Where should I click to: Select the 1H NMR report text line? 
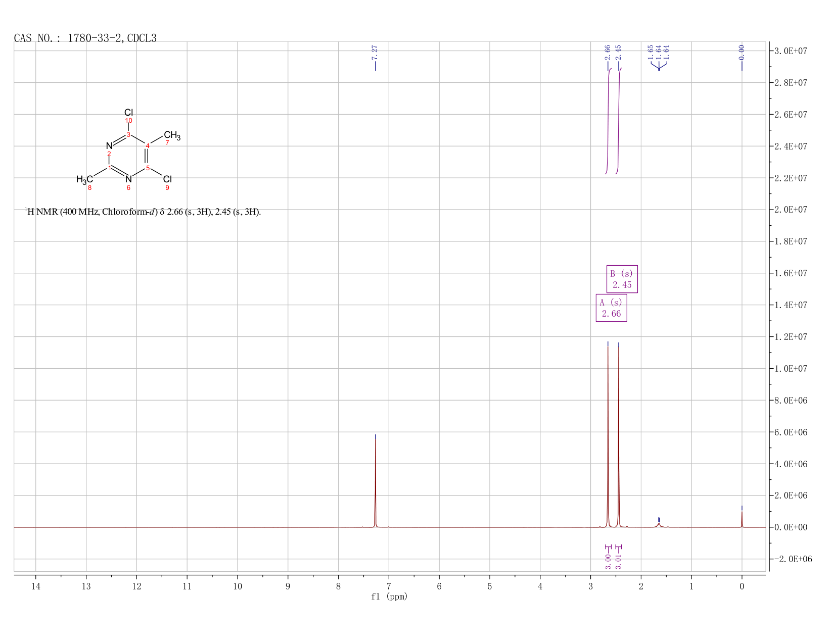click(143, 212)
